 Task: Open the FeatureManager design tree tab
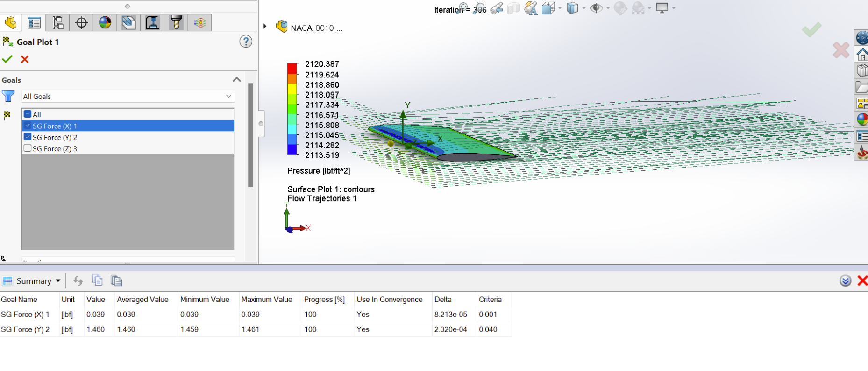click(11, 22)
